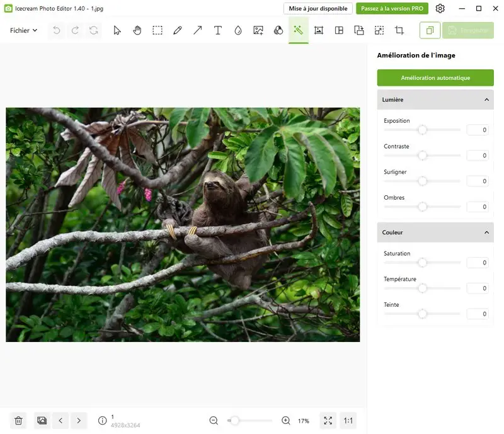Click the sloth photo on canvas

click(183, 225)
